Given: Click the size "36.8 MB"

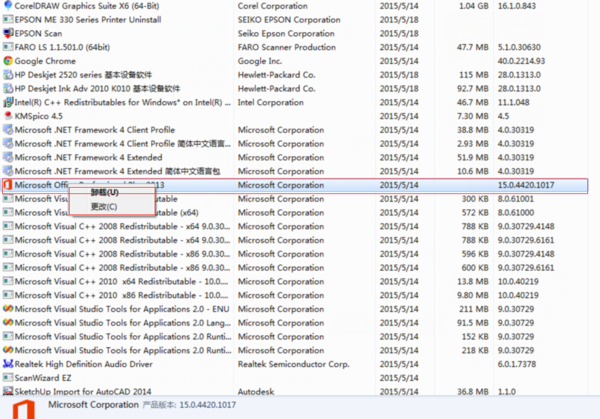Looking at the screenshot, I should click(473, 391).
